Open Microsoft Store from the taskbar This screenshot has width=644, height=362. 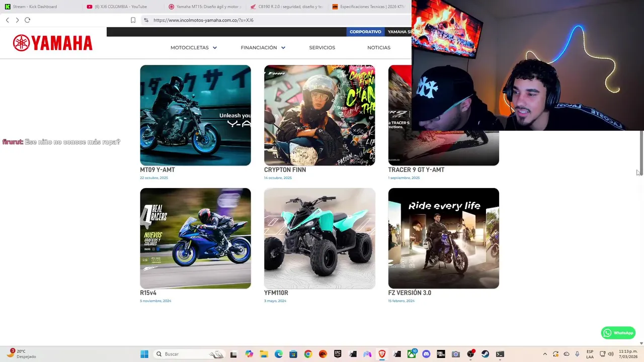(x=293, y=354)
